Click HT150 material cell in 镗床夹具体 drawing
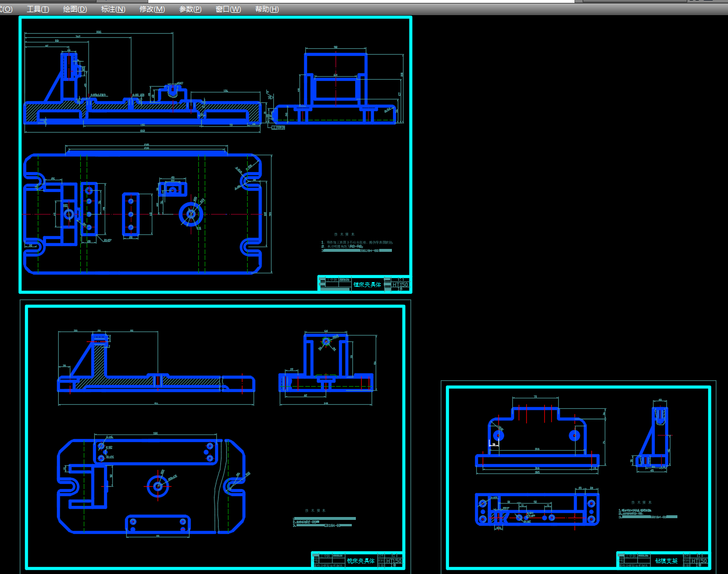 pyautogui.click(x=400, y=285)
